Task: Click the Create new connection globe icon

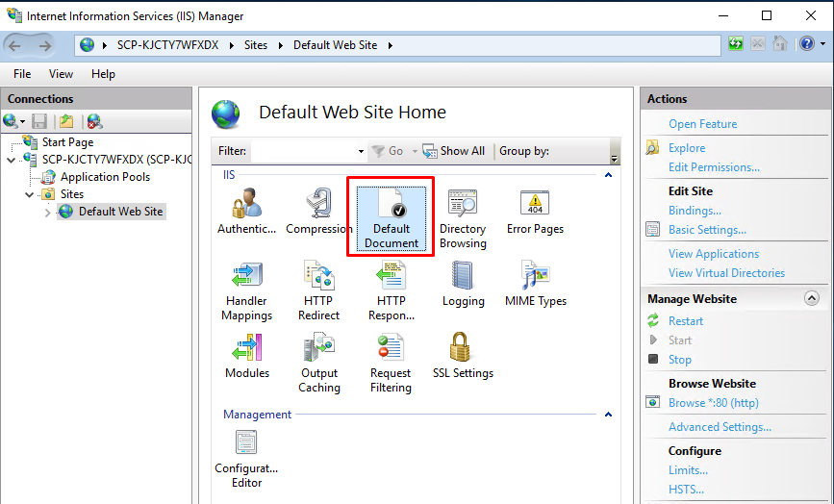Action: click(x=11, y=122)
